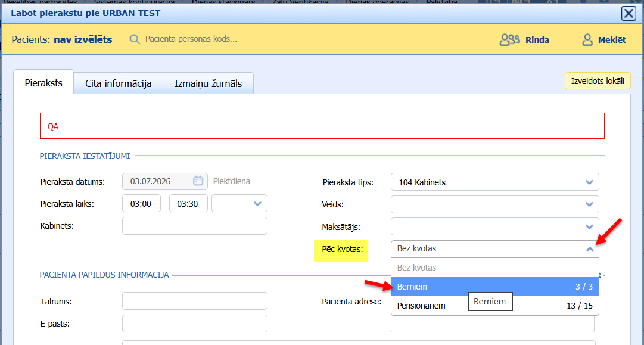Viewport: 644px width, 345px height.
Task: Click the patient search magnifier icon
Action: 135,39
